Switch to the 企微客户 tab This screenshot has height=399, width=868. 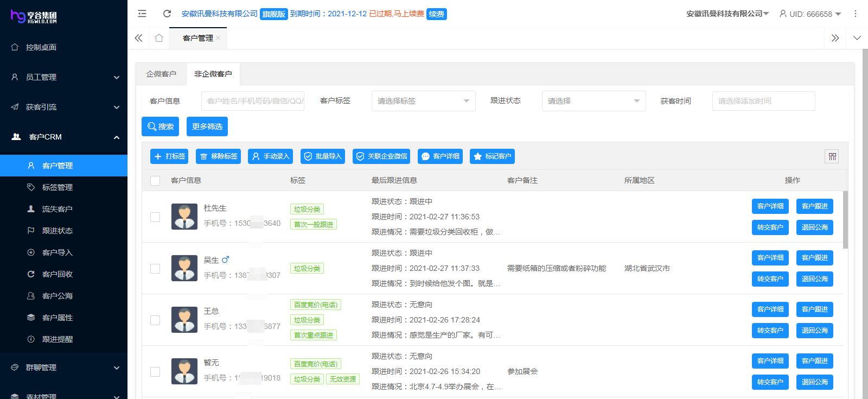click(x=161, y=74)
